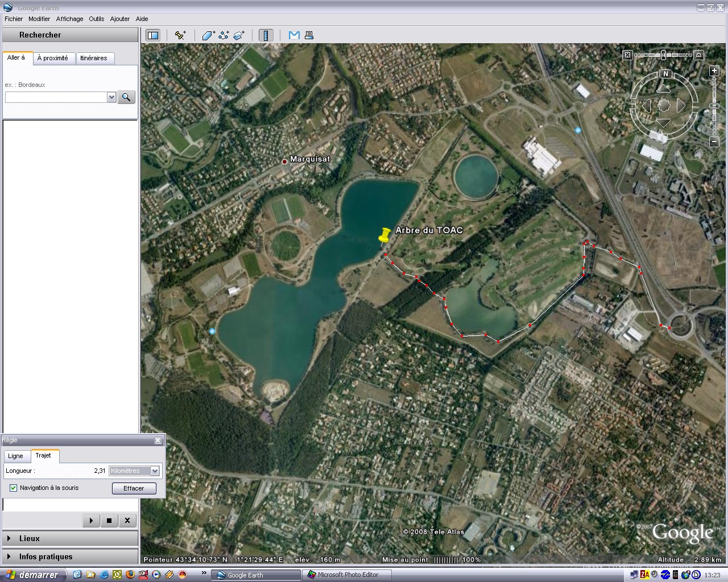This screenshot has width=728, height=582.
Task: Toggle the ruler tool in the toolbar
Action: (266, 35)
